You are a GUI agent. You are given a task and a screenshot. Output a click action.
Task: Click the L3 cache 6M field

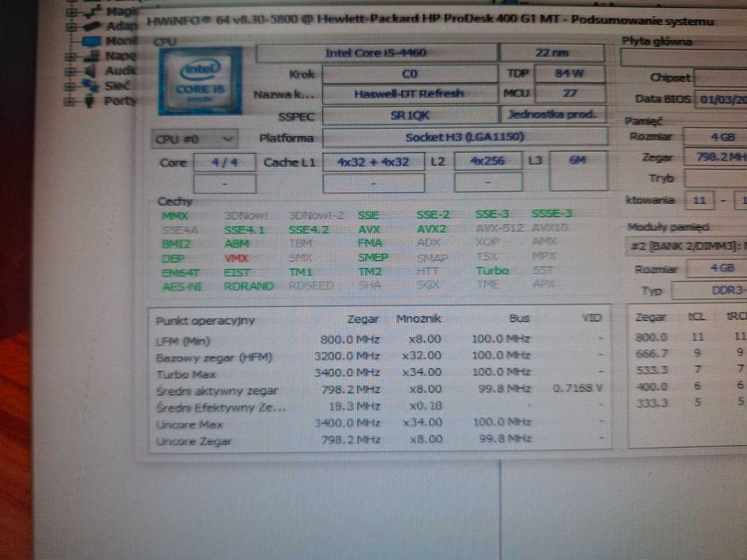pyautogui.click(x=578, y=170)
